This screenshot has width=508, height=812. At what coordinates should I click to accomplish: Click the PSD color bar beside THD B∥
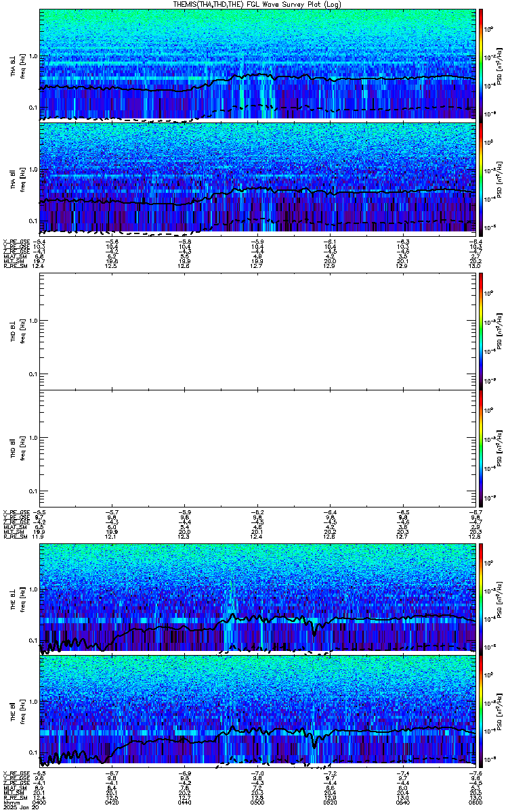click(x=481, y=448)
